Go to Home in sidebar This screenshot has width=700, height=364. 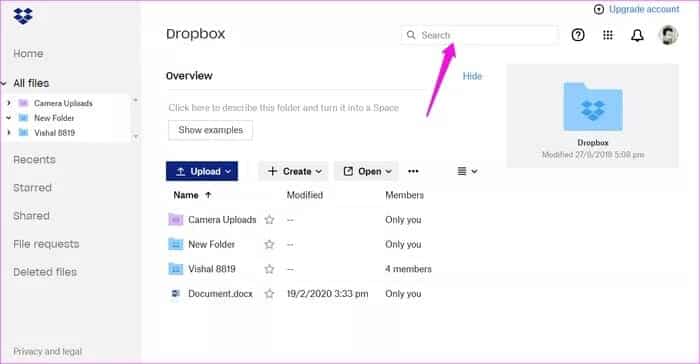point(28,54)
